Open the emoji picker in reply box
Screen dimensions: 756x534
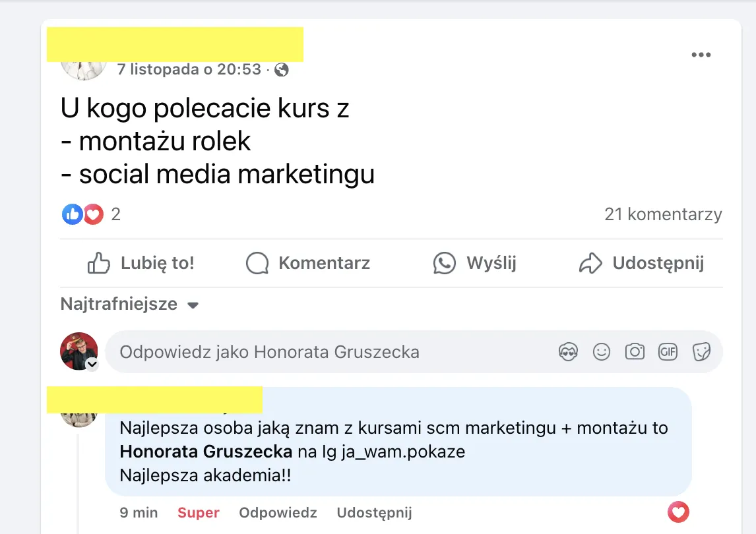point(601,352)
